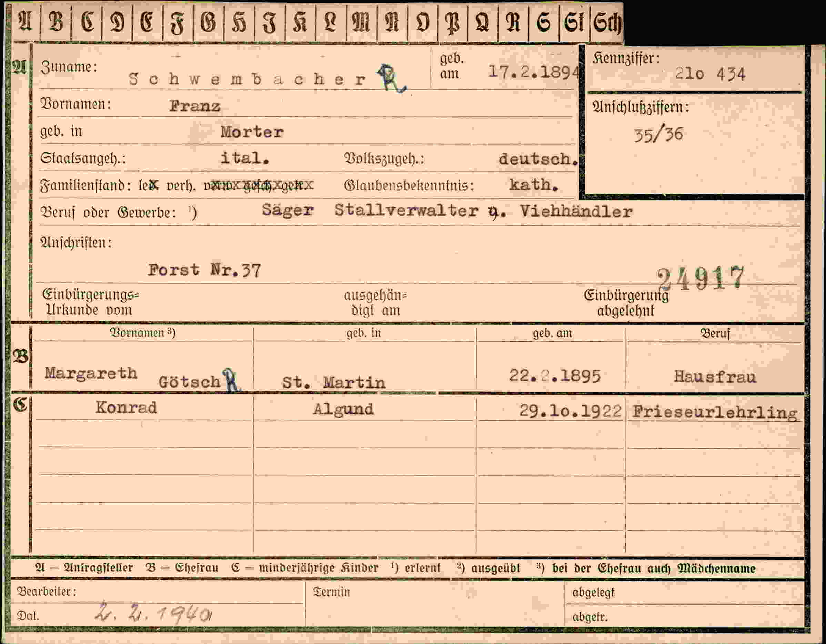Click the wife's name 'Margareth'
This screenshot has height=644, width=826.
tap(91, 374)
